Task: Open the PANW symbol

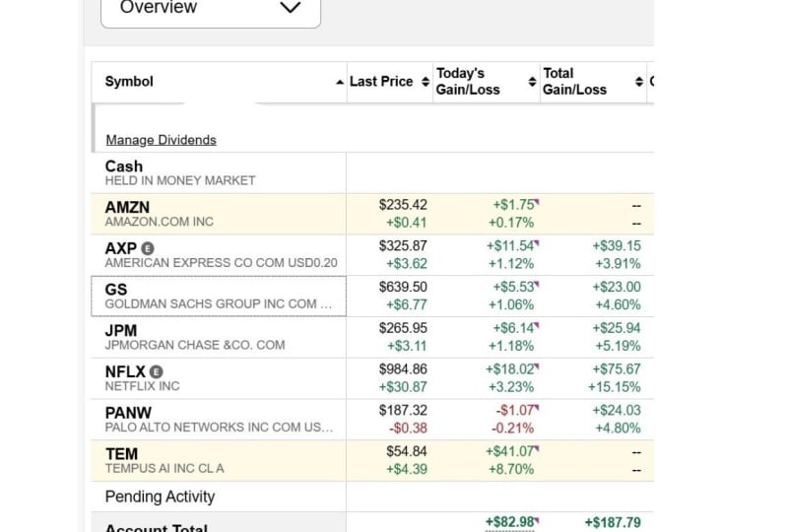Action: point(128,413)
